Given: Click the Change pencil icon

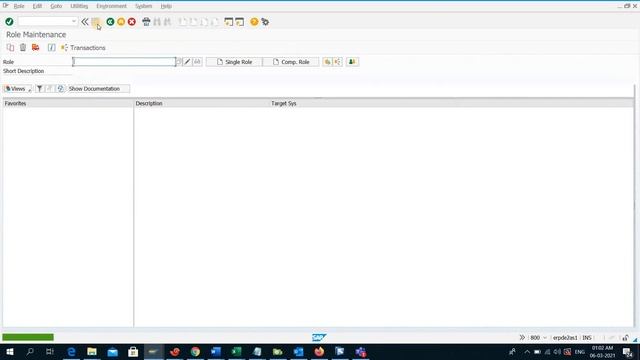Looking at the screenshot, I should [x=187, y=62].
